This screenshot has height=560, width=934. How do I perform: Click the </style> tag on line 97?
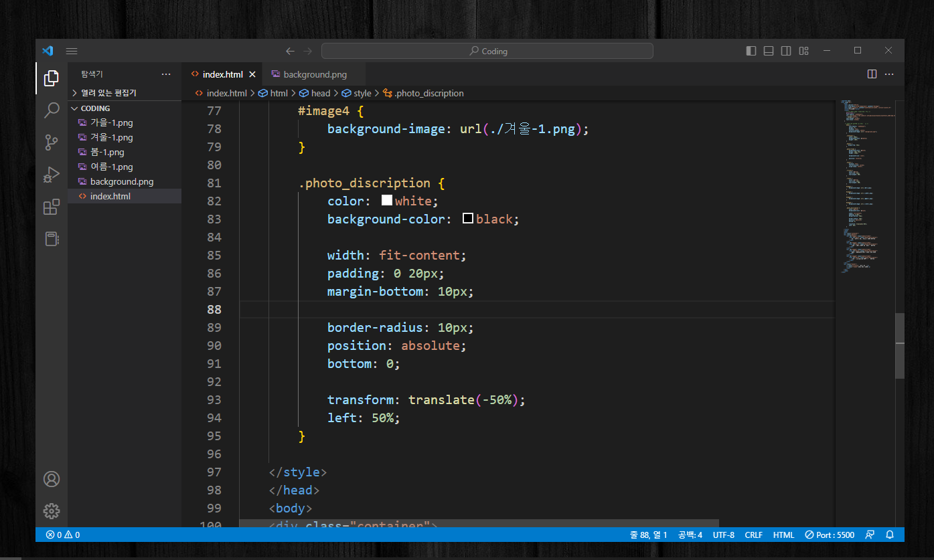298,472
